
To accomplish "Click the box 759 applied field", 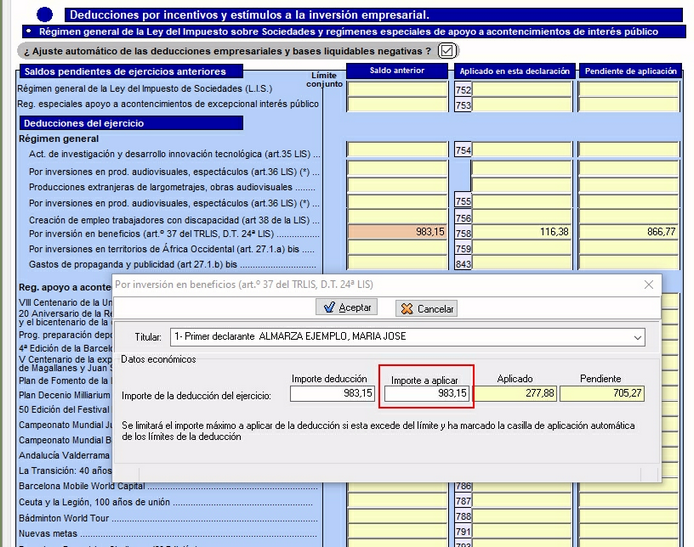I will pyautogui.click(x=521, y=248).
